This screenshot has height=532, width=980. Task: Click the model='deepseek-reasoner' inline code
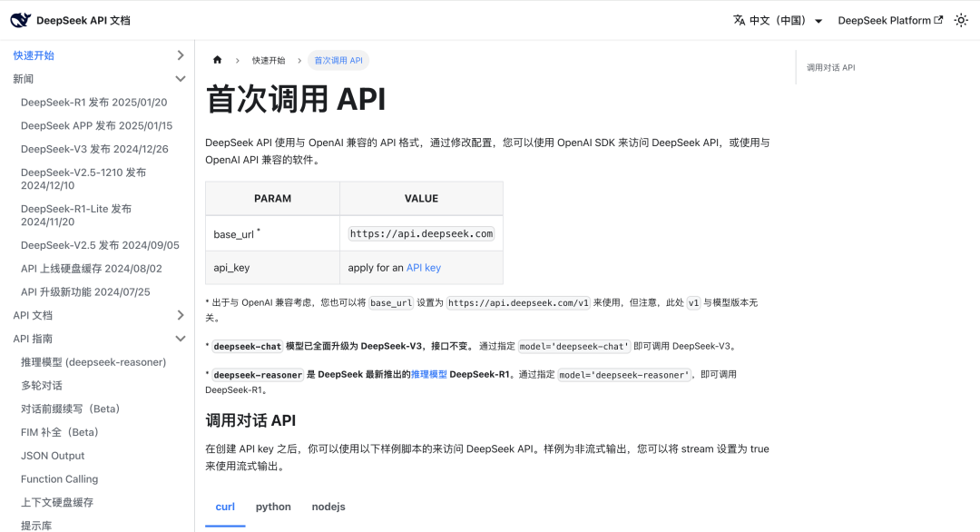(624, 375)
